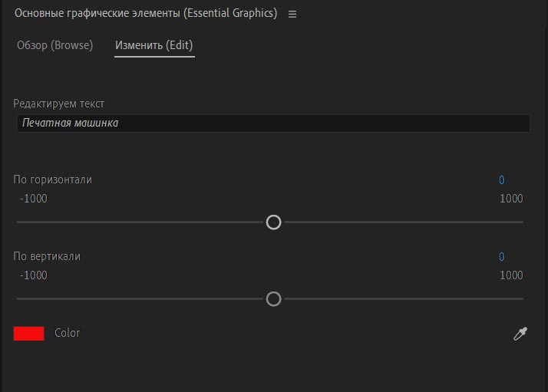Pick color with the eyedropper icon
The image size is (548, 392).
pos(520,334)
